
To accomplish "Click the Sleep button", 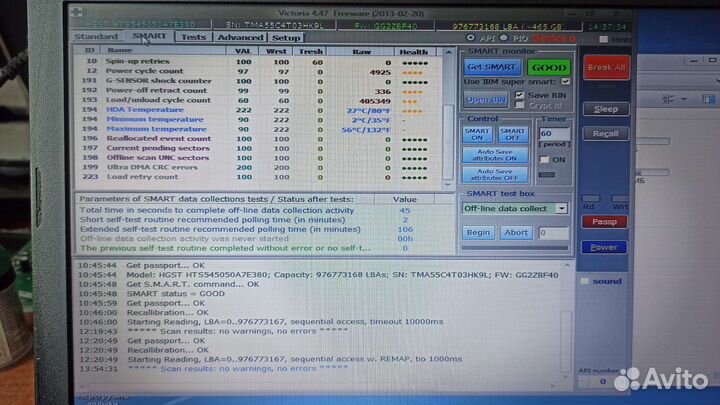I will point(606,109).
